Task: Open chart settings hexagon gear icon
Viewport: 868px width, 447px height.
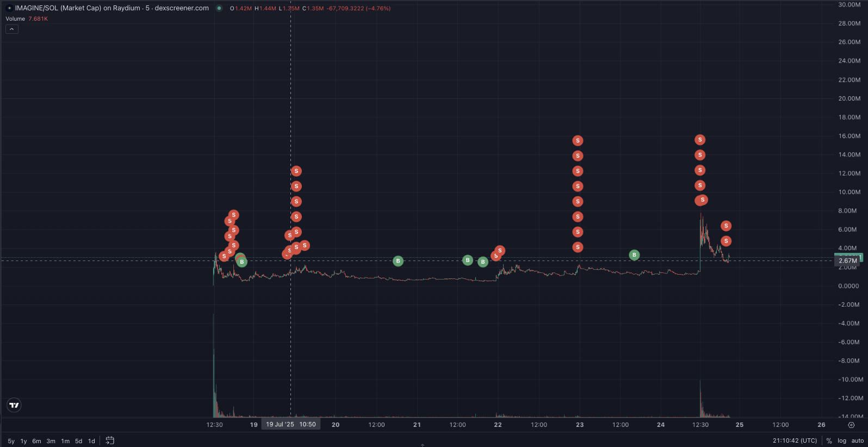Action: pyautogui.click(x=851, y=425)
